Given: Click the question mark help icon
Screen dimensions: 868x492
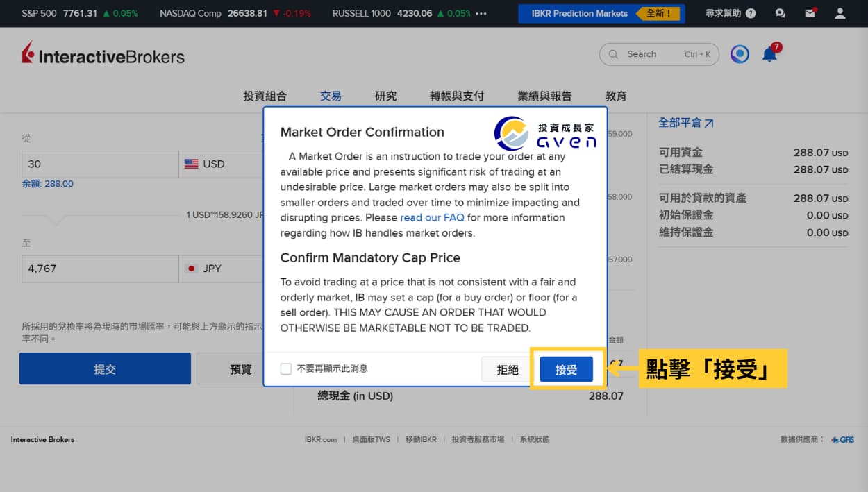Looking at the screenshot, I should point(751,13).
